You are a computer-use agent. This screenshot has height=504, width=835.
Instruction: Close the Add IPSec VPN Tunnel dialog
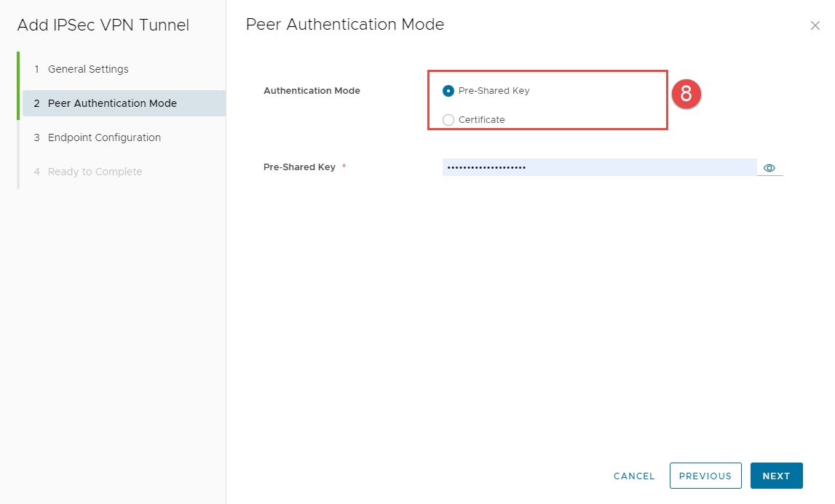[815, 25]
